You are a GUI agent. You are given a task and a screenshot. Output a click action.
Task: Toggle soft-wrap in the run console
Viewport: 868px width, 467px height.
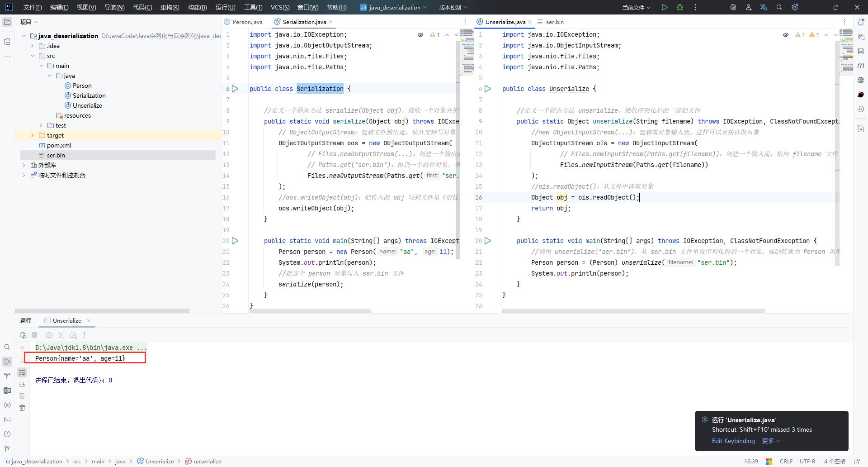22,372
